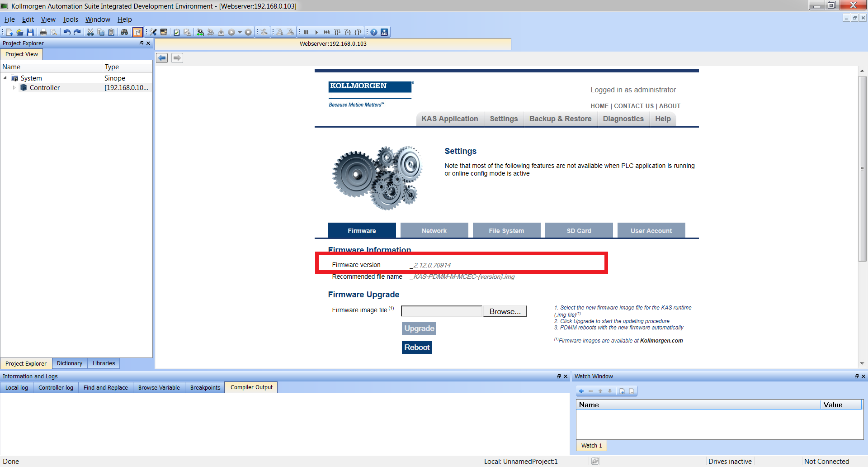Open the Help menu in the menu bar
The width and height of the screenshot is (868, 467).
125,19
